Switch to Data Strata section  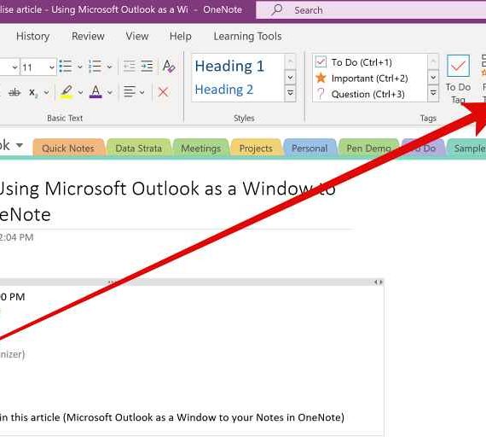click(x=138, y=148)
